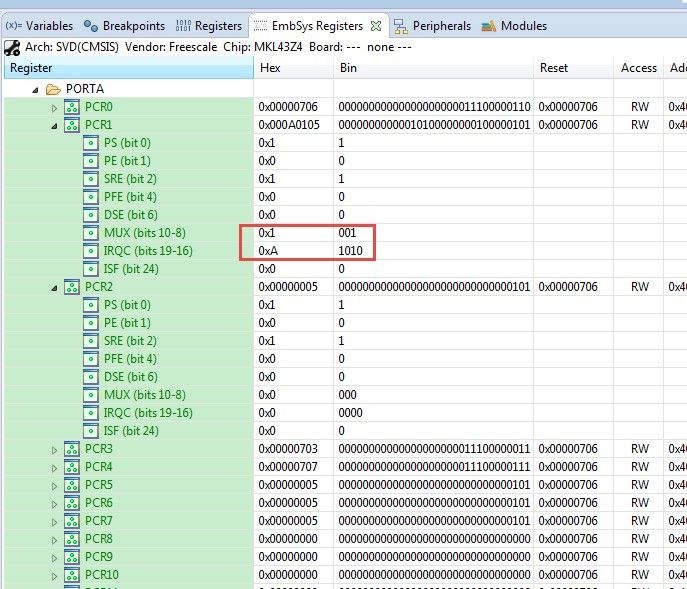Expand the PCR10 register
Screen dimensions: 687x589
tap(54, 576)
